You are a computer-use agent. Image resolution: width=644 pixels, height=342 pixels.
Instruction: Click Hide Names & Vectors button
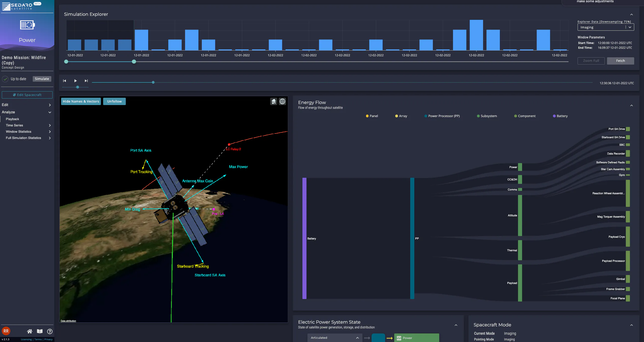81,101
